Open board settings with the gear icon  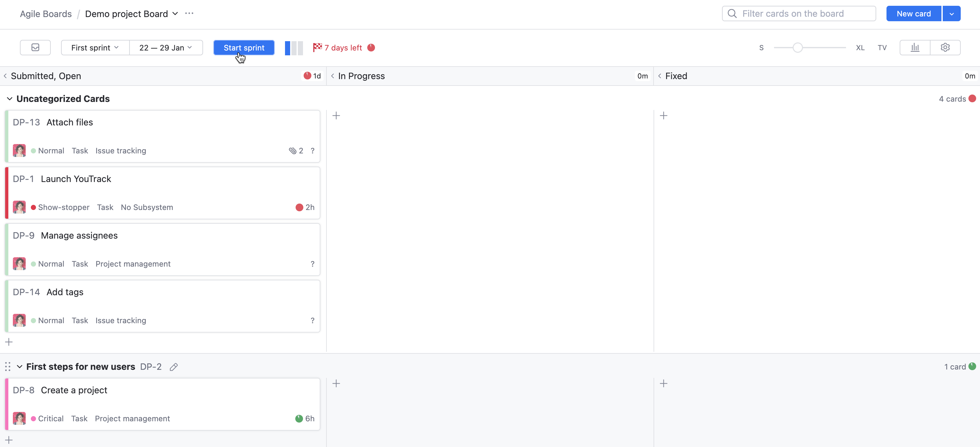pyautogui.click(x=946, y=47)
